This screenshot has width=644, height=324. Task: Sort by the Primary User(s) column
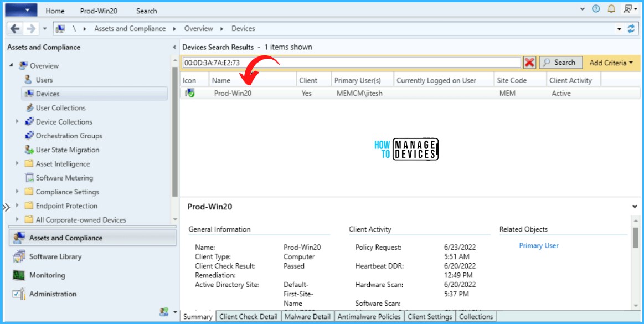362,80
